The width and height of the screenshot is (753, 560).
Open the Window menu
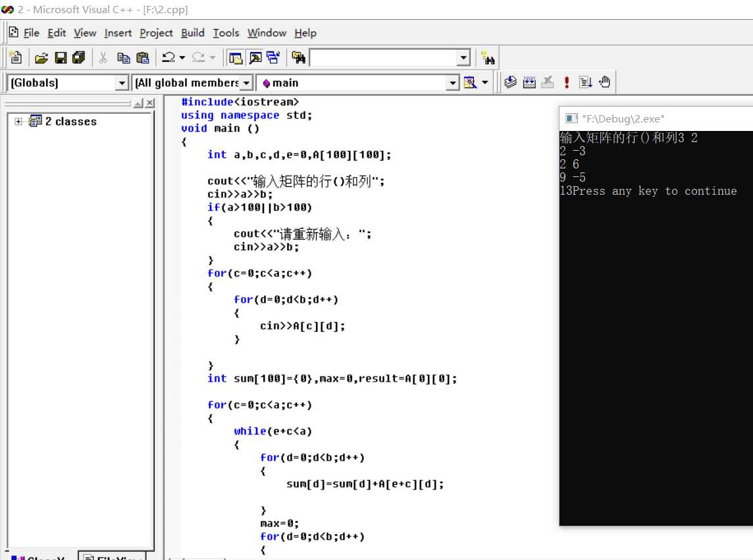[267, 33]
